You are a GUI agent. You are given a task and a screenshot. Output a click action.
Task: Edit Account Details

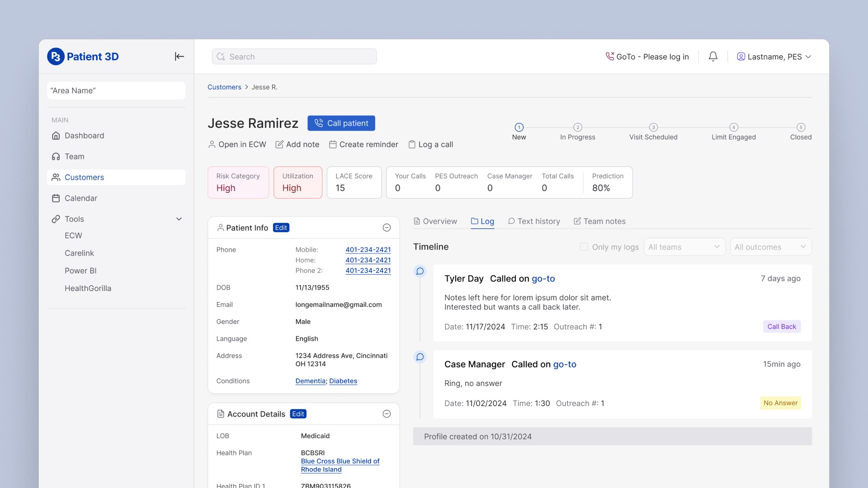298,414
